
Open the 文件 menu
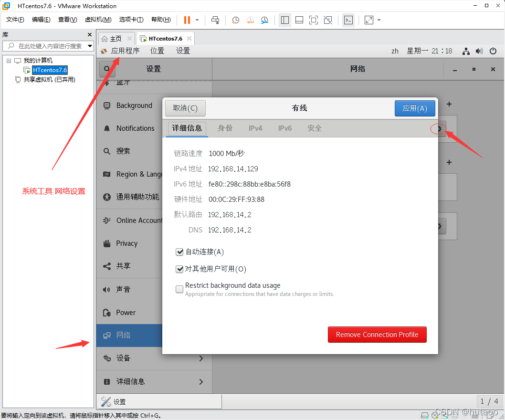click(15, 20)
